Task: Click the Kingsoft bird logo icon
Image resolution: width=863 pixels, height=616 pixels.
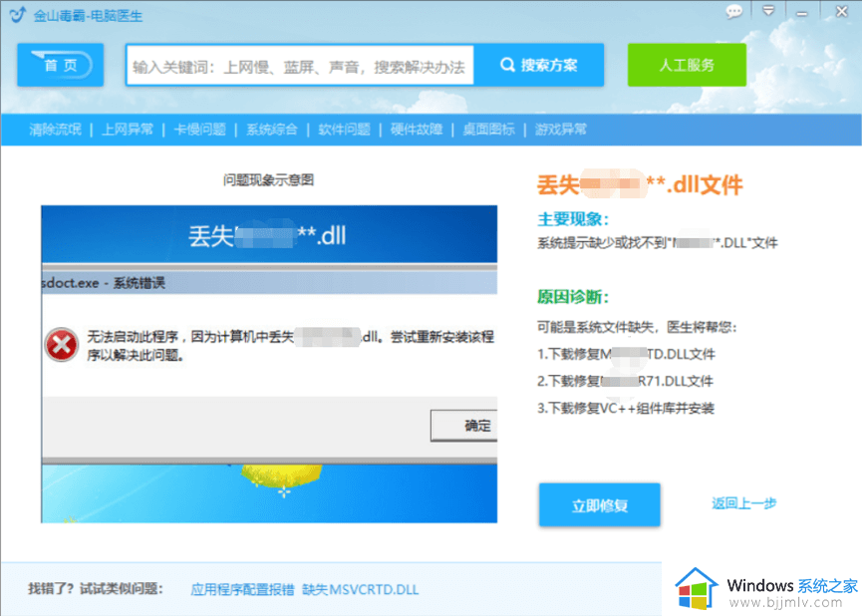Action: coord(18,15)
